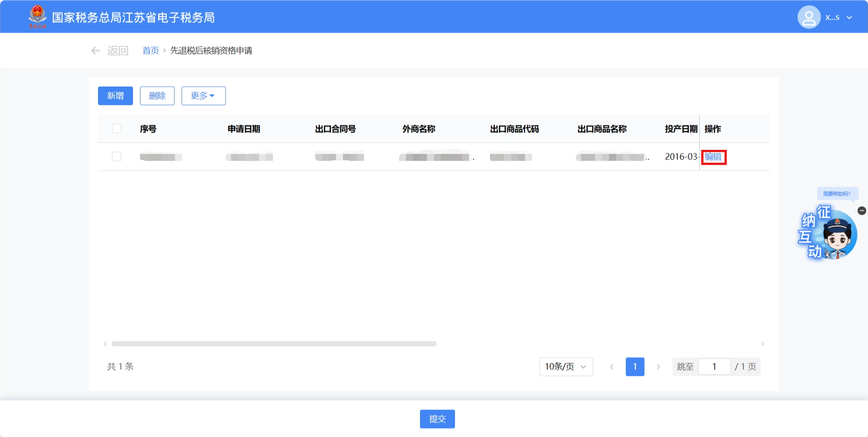Click the horizontal table scrollbar

(x=274, y=344)
